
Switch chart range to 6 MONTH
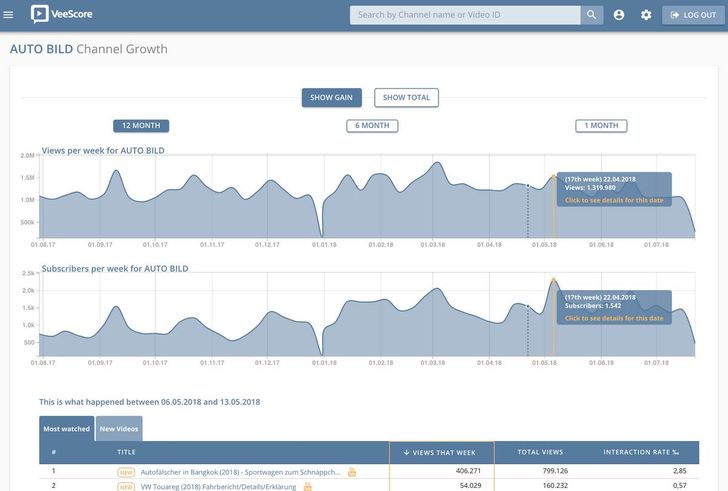[x=372, y=126]
